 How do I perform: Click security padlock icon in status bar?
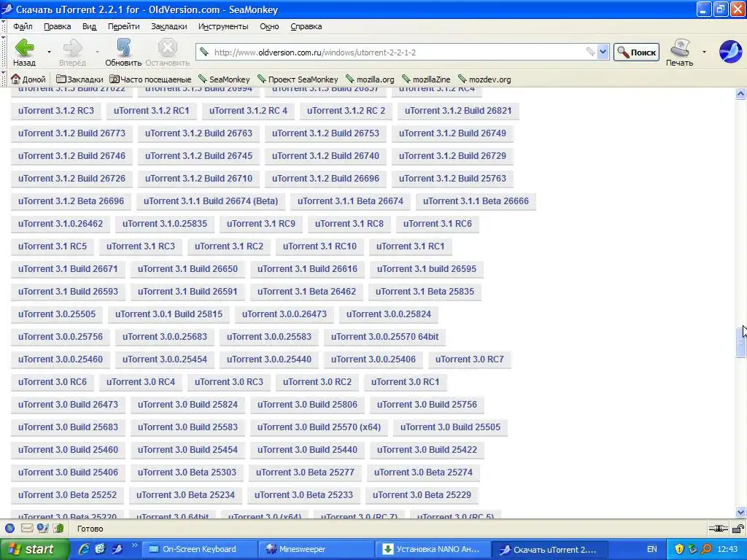click(x=738, y=528)
